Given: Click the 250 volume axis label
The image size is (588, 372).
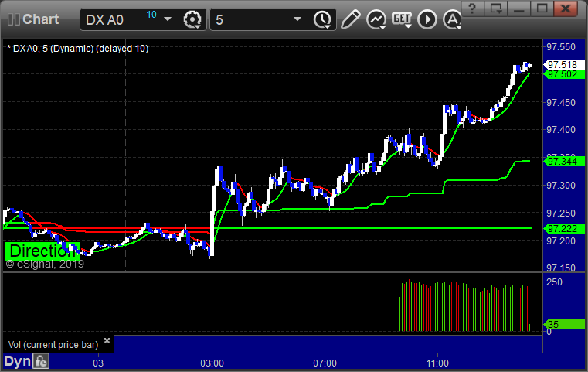Looking at the screenshot, I should click(554, 282).
